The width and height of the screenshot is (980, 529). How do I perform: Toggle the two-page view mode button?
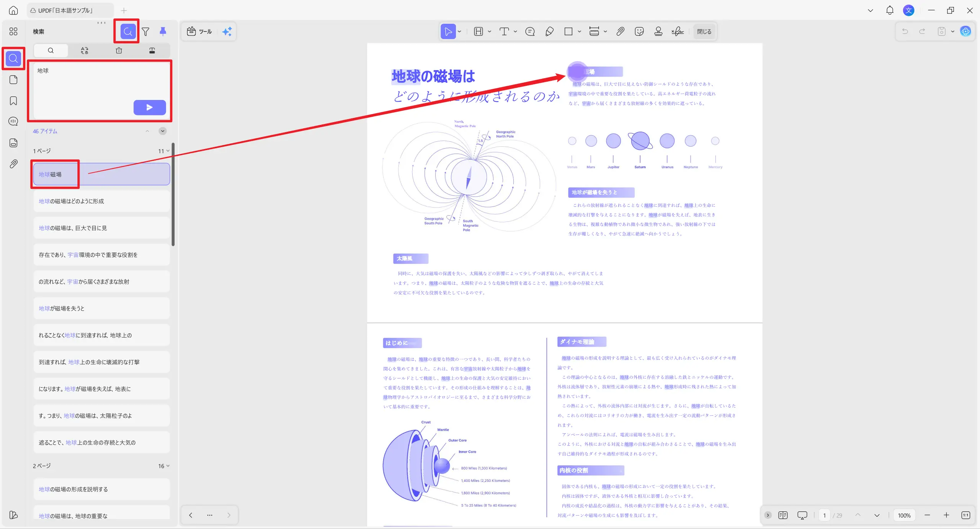click(783, 515)
